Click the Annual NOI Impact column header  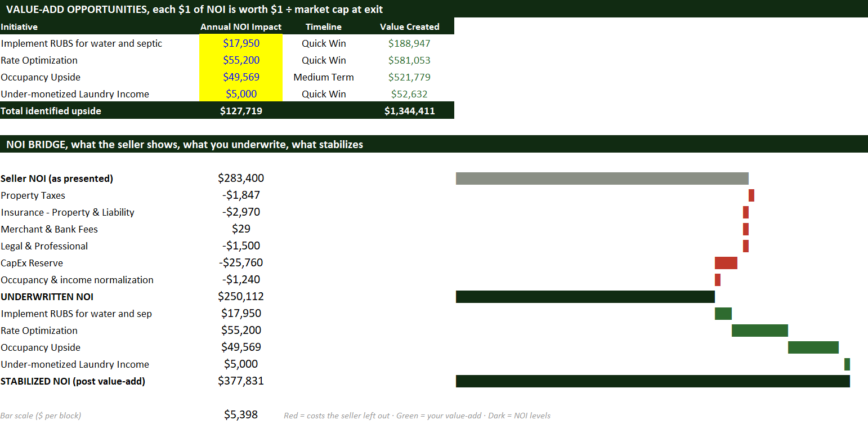(241, 26)
